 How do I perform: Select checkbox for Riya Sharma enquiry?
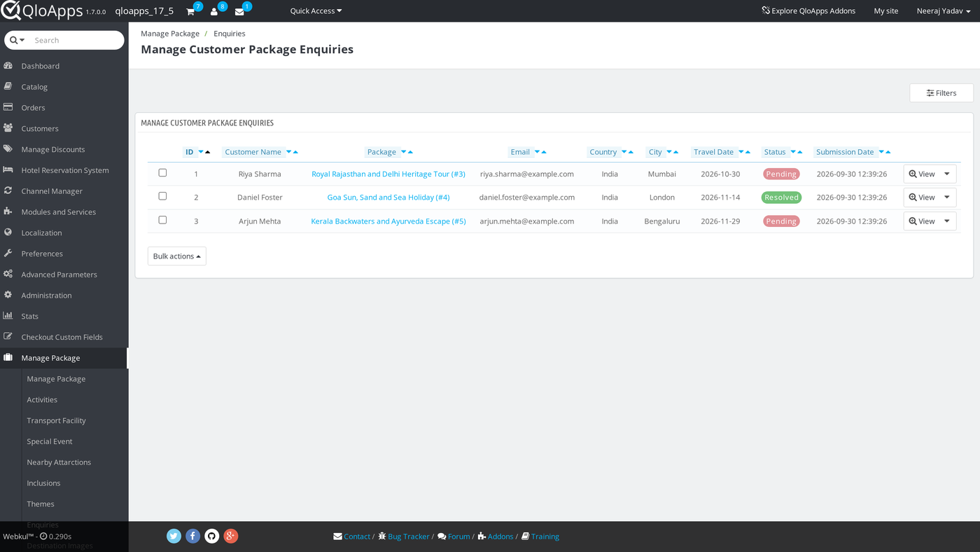[162, 173]
